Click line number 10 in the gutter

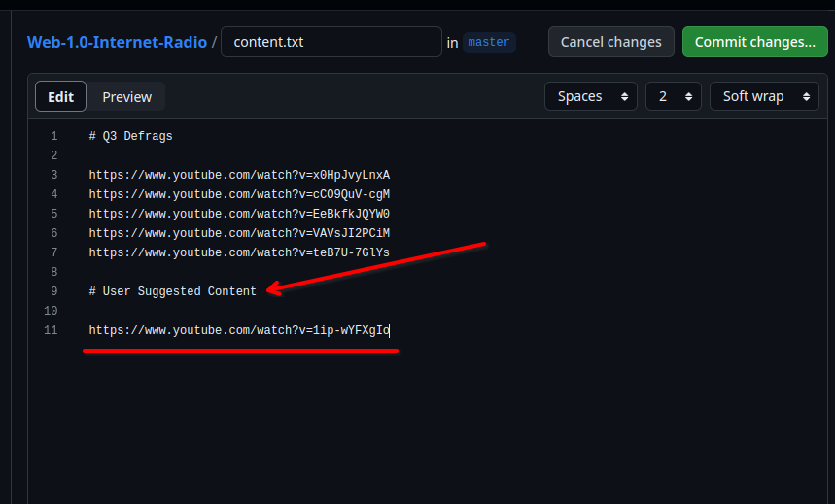[51, 311]
